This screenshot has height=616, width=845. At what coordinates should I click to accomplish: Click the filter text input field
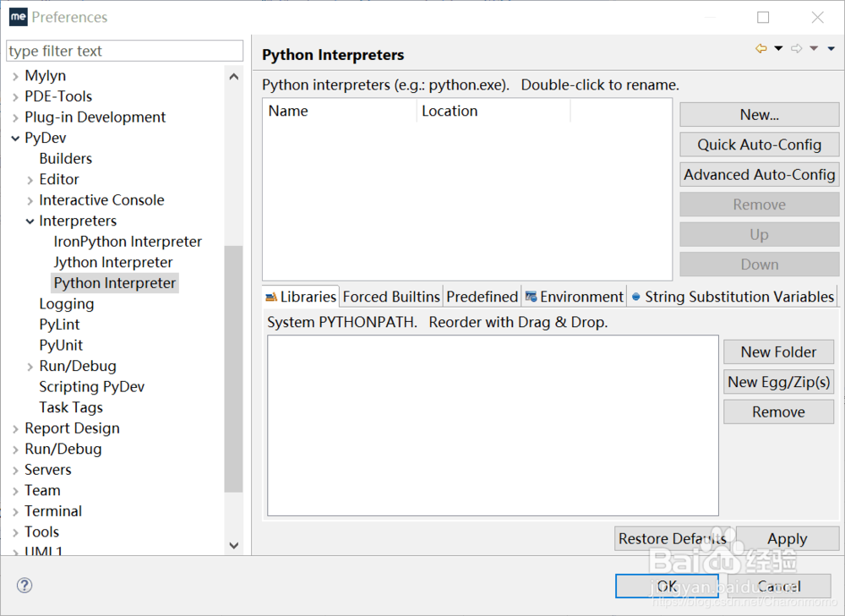click(x=124, y=51)
